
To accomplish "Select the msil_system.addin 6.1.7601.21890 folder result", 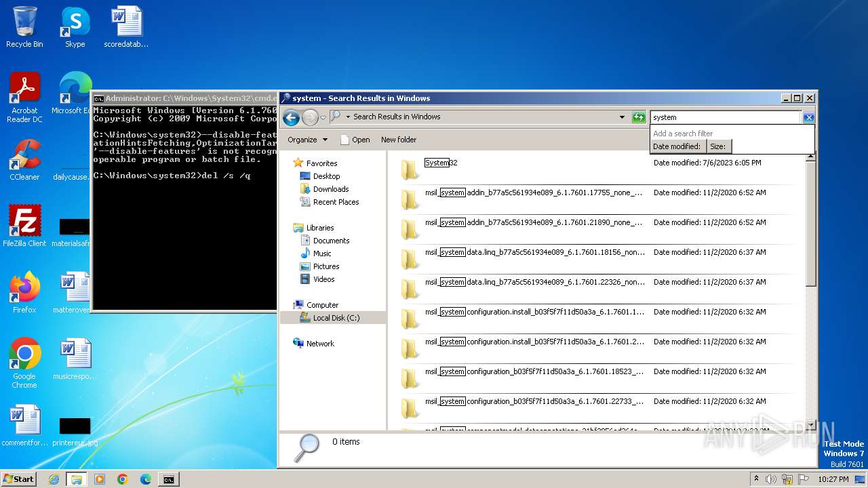I will 597,229.
